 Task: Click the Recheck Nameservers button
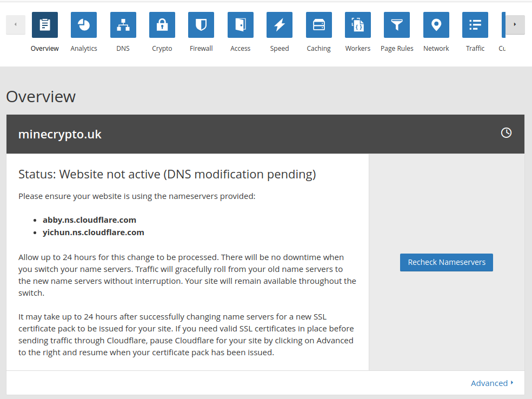tap(447, 262)
